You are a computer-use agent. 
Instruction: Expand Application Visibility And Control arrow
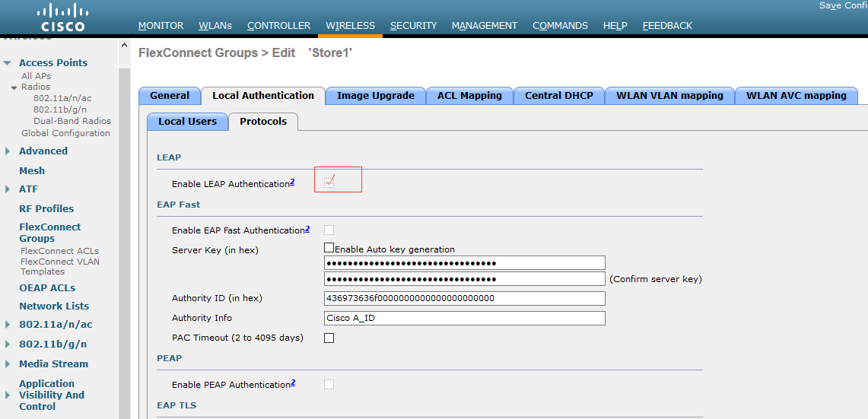[x=8, y=395]
